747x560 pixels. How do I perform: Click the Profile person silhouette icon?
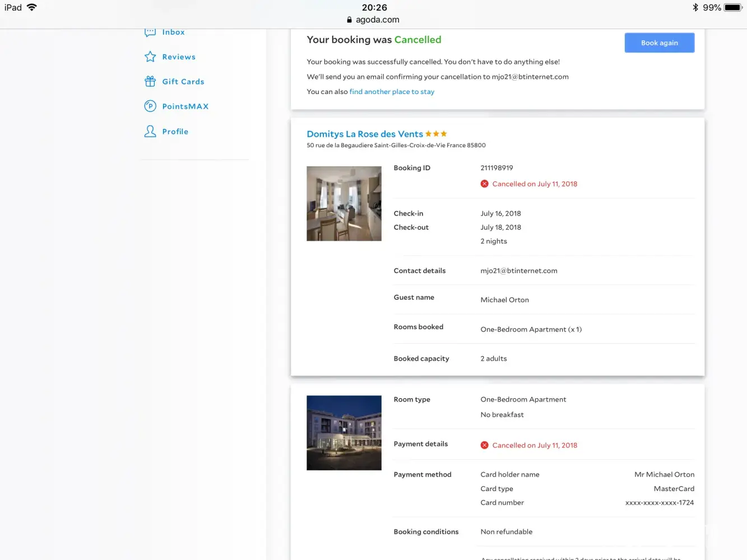click(x=150, y=132)
